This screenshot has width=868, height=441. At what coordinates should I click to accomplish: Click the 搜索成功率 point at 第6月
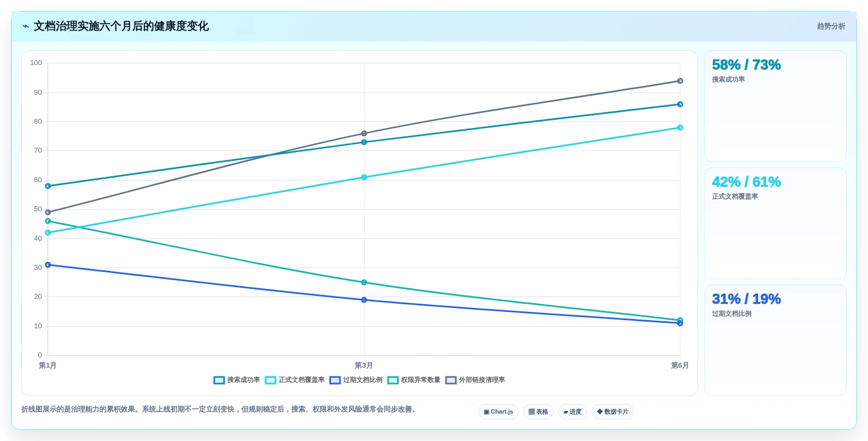[x=680, y=105]
